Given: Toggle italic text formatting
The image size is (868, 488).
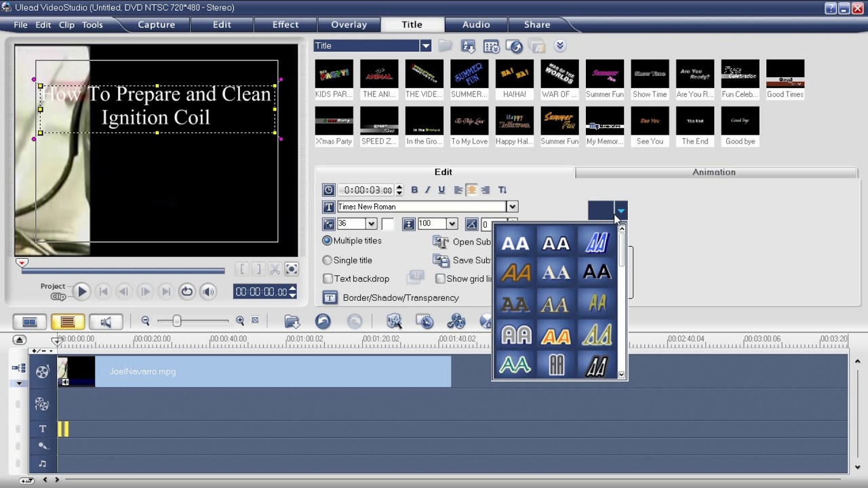Looking at the screenshot, I should (427, 190).
